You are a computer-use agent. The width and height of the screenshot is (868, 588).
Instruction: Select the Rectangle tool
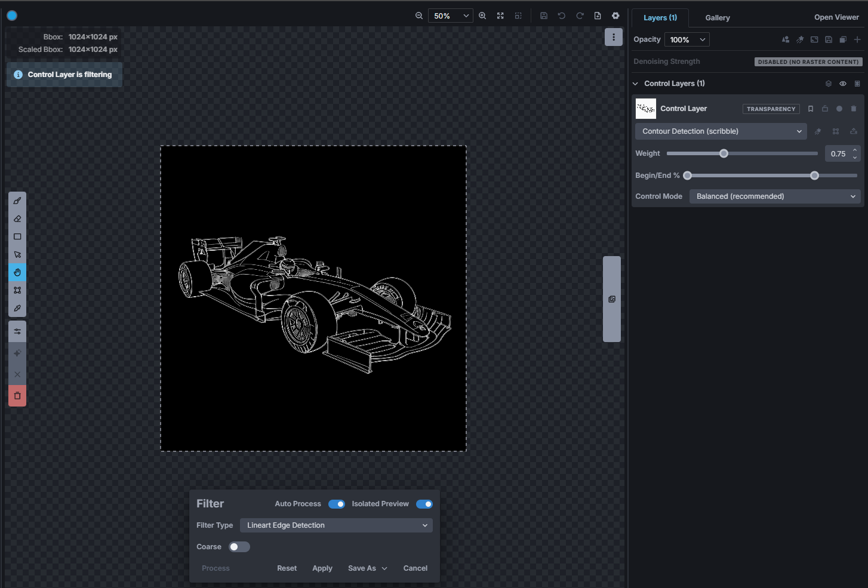tap(17, 236)
